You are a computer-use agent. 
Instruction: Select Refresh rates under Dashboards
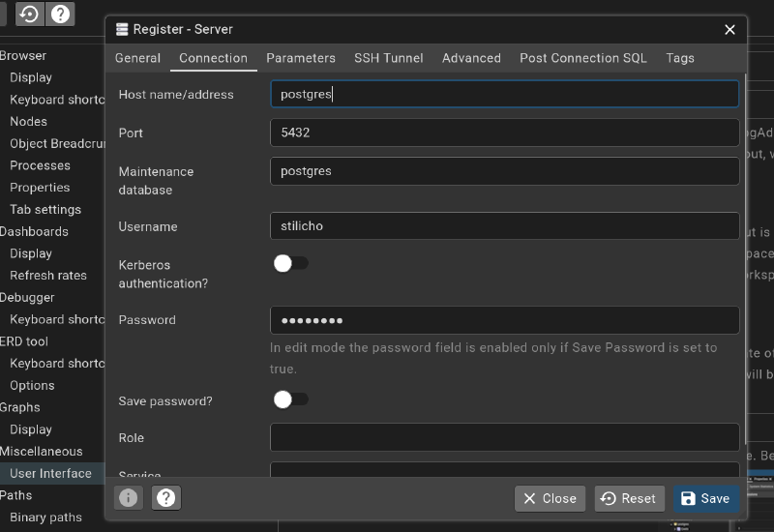pos(48,276)
